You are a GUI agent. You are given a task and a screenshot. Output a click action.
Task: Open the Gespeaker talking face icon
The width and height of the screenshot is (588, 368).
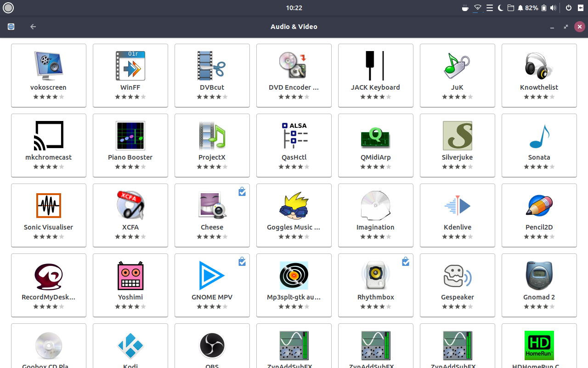click(x=458, y=276)
